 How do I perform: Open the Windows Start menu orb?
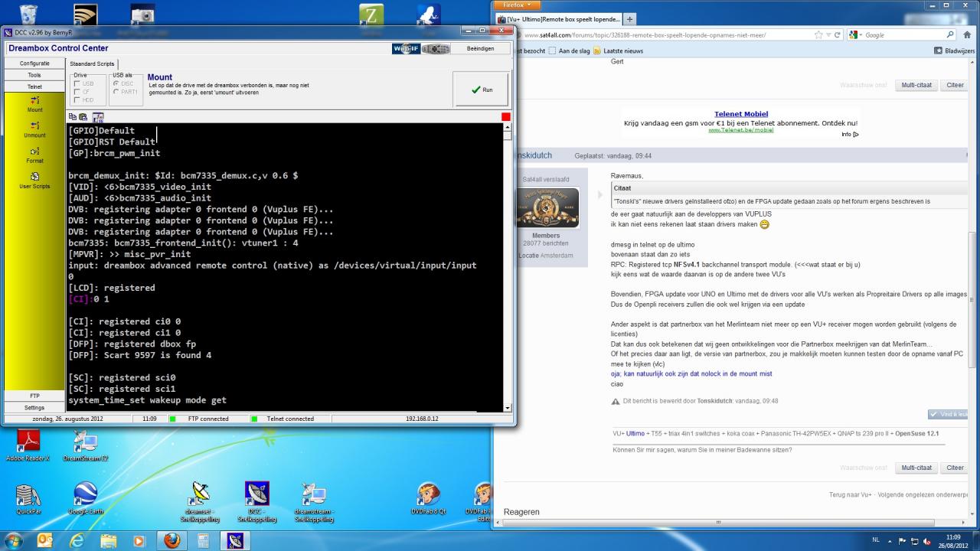coord(13,540)
